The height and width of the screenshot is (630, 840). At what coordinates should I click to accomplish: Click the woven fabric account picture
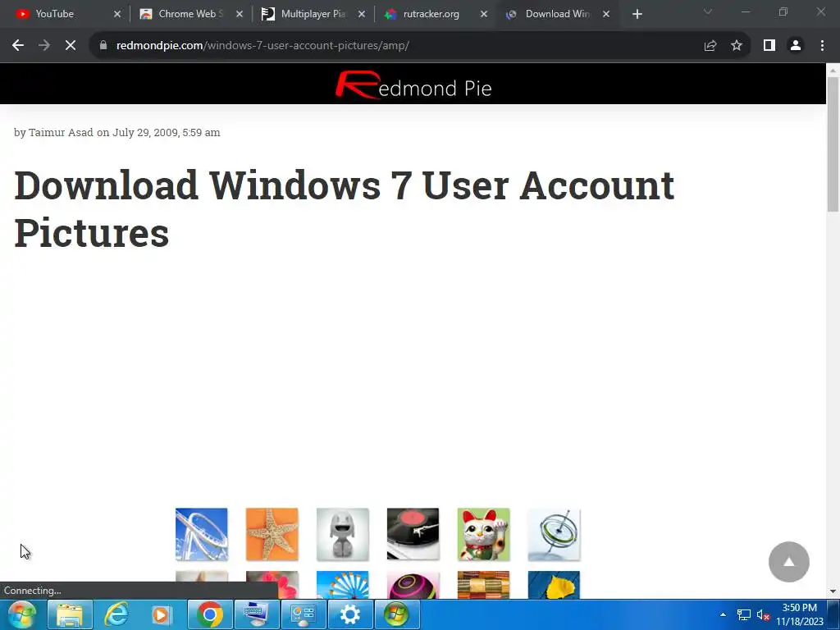[484, 584]
